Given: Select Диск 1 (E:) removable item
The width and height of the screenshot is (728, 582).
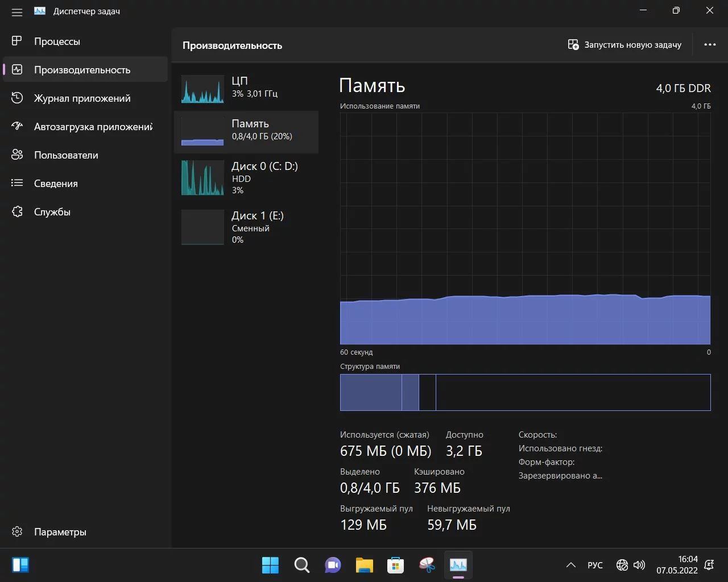Looking at the screenshot, I should (246, 227).
